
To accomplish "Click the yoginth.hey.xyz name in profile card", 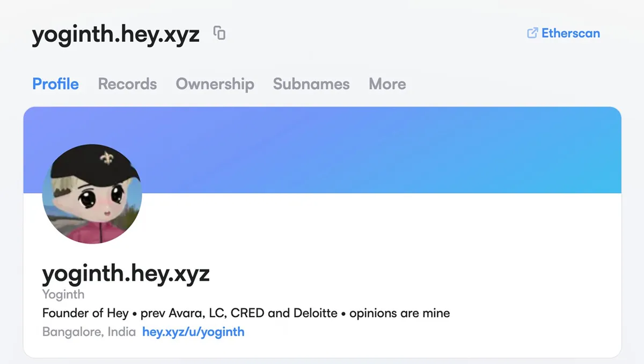I will [126, 273].
